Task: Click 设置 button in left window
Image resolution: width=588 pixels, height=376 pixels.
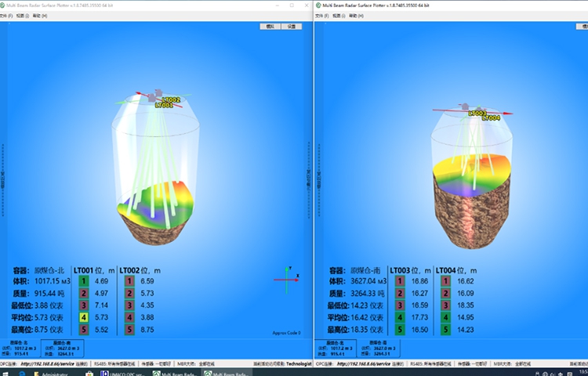Action: pyautogui.click(x=291, y=27)
